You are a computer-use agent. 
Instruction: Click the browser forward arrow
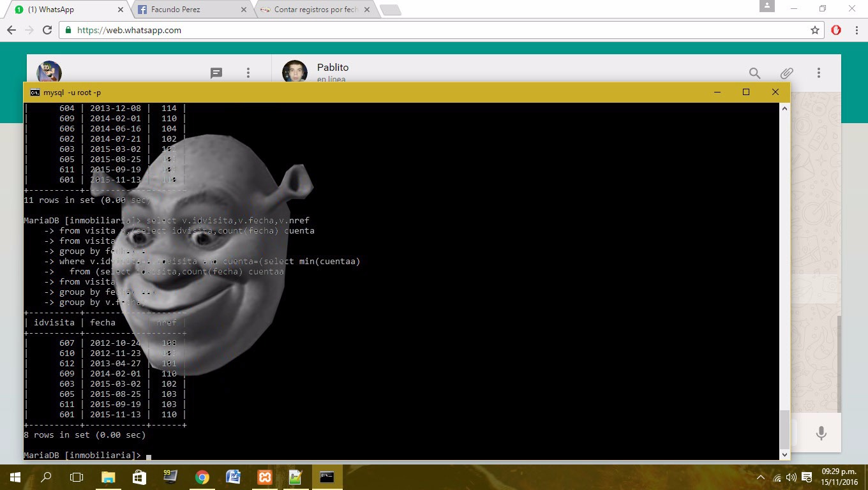pos(29,30)
